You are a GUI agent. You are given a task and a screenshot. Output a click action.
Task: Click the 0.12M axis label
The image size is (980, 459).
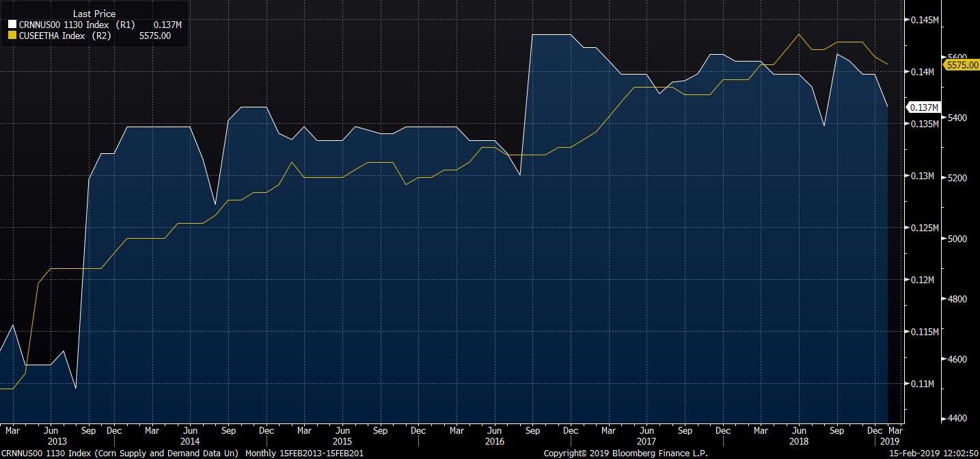click(922, 280)
